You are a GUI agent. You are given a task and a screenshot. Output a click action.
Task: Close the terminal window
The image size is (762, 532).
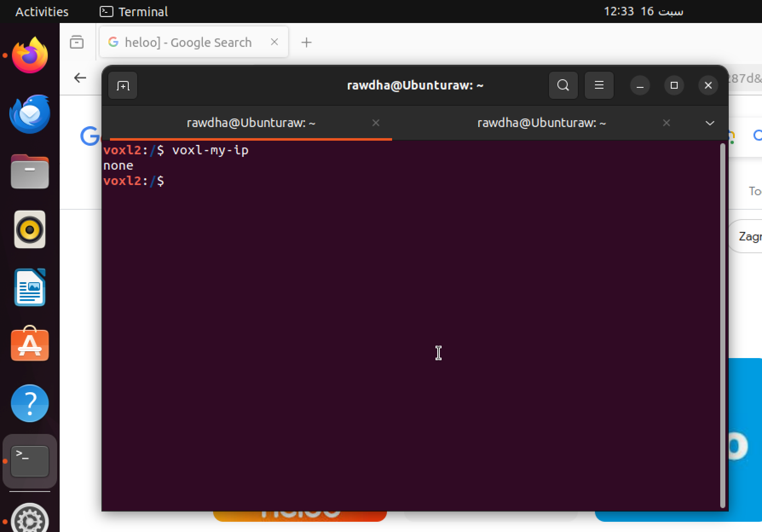(708, 86)
